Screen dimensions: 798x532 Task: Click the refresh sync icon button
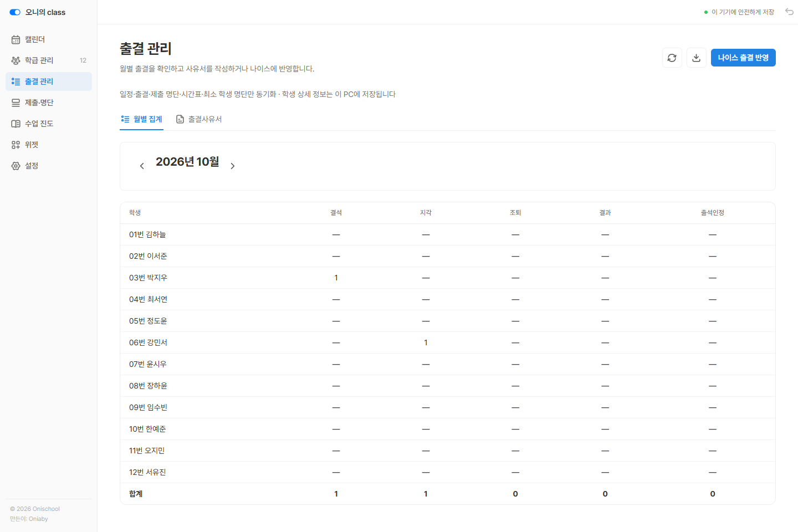coord(672,58)
